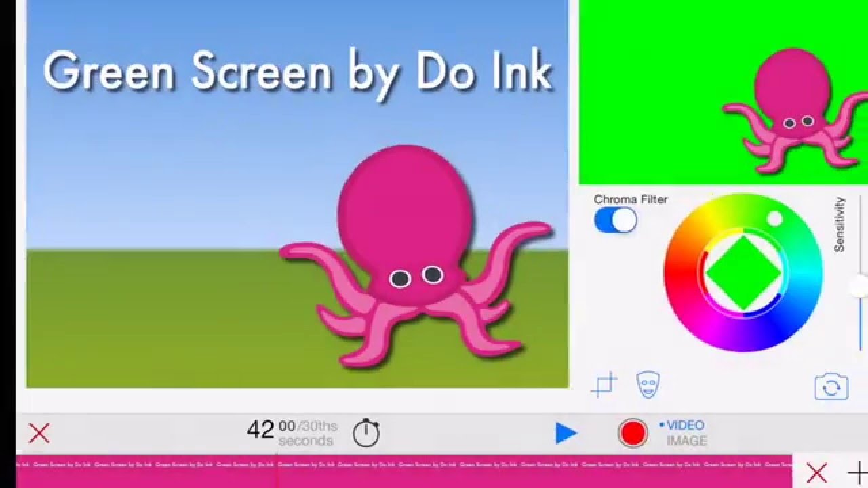Click the 42 seconds time readout
The height and width of the screenshot is (488, 868).
tap(260, 430)
